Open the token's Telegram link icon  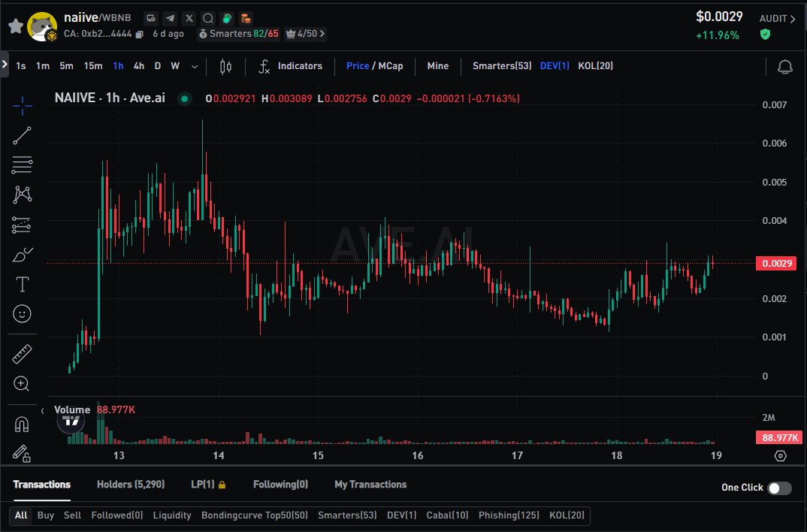170,18
